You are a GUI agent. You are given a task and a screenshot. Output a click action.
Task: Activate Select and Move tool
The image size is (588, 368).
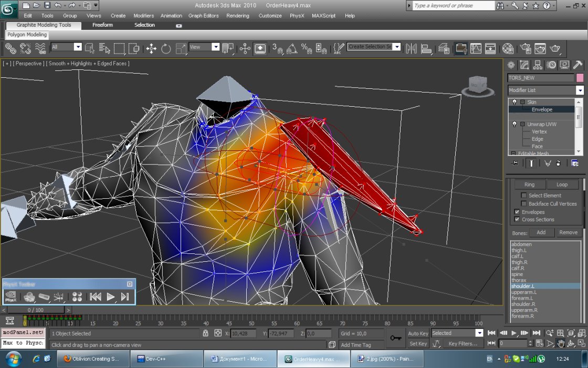(x=151, y=48)
